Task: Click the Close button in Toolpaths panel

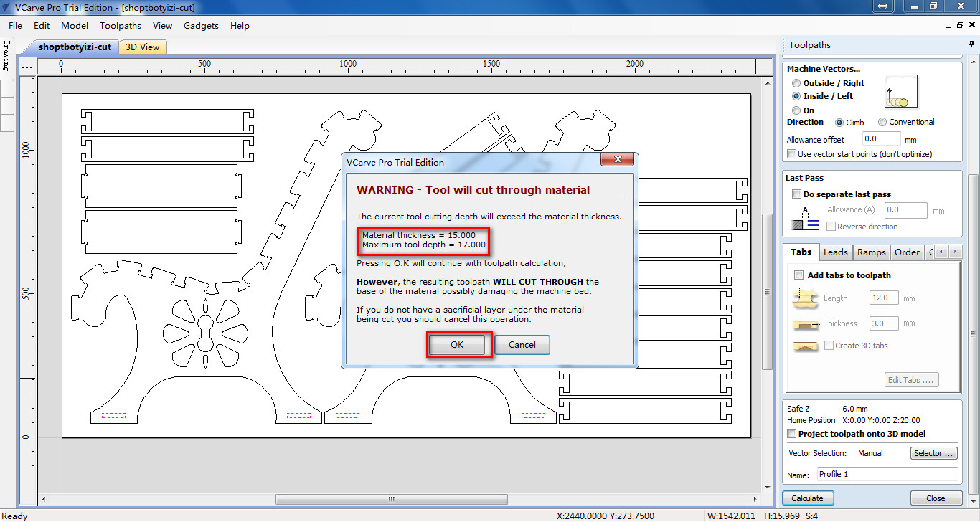Action: pyautogui.click(x=936, y=498)
